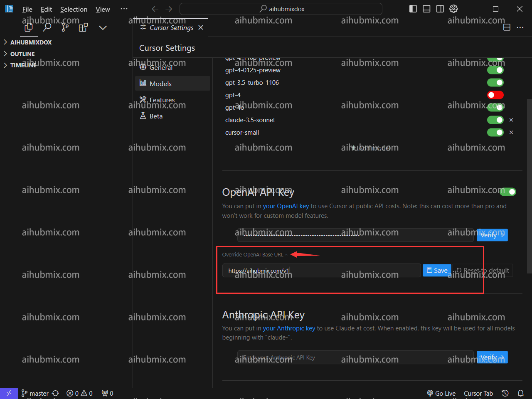The height and width of the screenshot is (399, 532).
Task: Remove cursor-small model with X
Action: [x=511, y=133]
